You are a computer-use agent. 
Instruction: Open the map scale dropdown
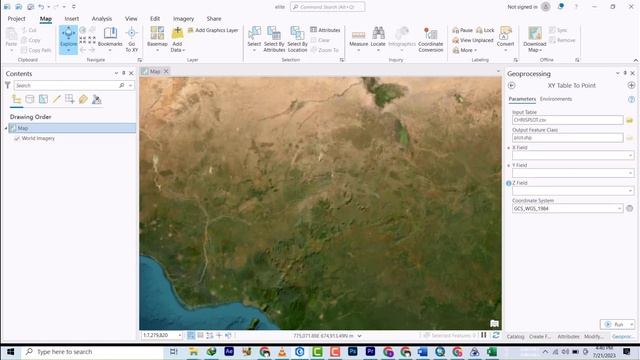[180, 335]
